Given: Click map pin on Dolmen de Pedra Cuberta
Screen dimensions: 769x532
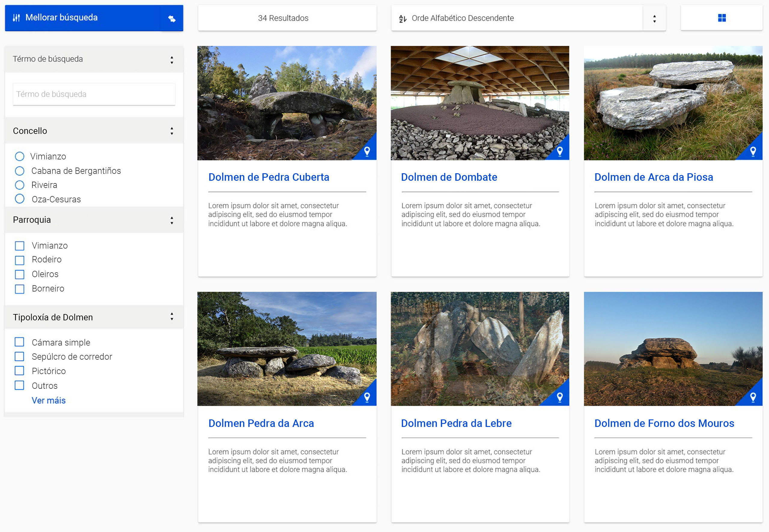Looking at the screenshot, I should [x=367, y=151].
